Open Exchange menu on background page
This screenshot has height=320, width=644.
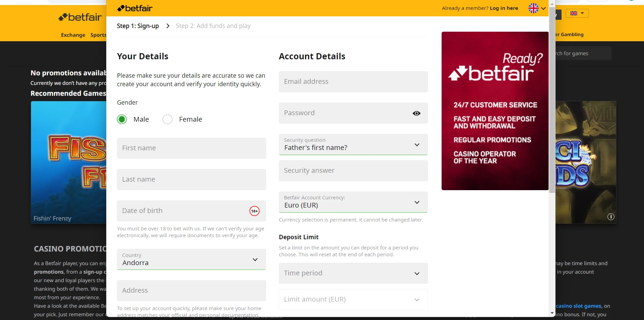coord(73,35)
